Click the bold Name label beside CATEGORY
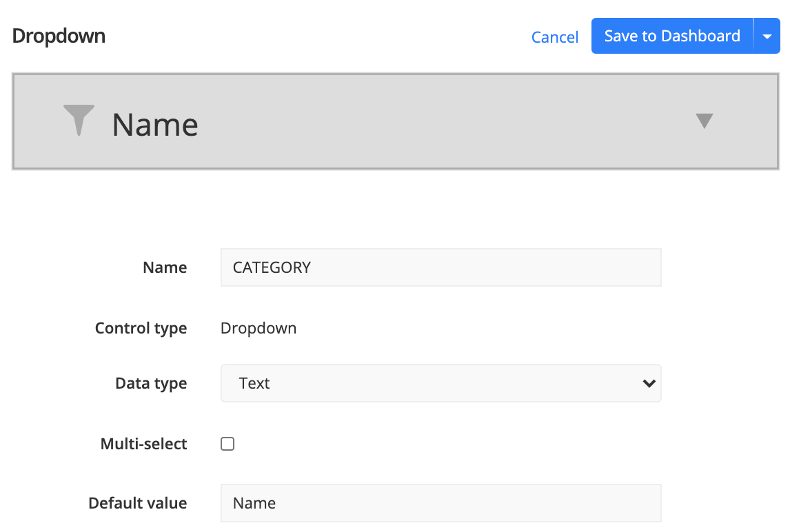The image size is (790, 532). coord(165,267)
